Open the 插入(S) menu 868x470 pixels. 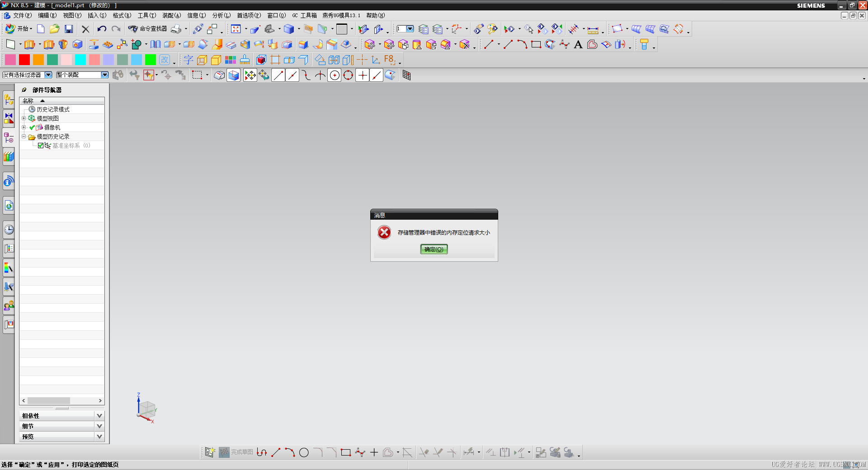[x=97, y=15]
